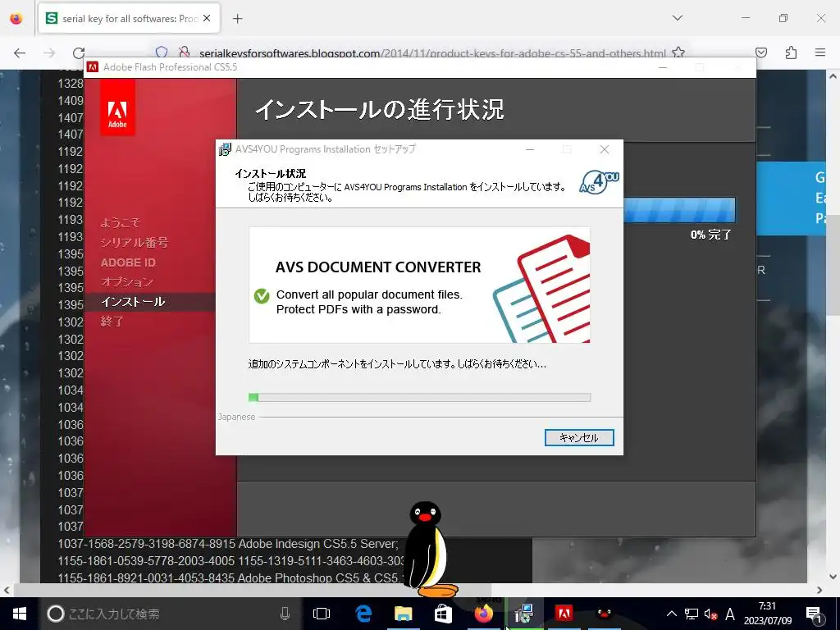Screen dimensions: 840x630
Task: Click the muted volume tray icon
Action: tap(711, 614)
